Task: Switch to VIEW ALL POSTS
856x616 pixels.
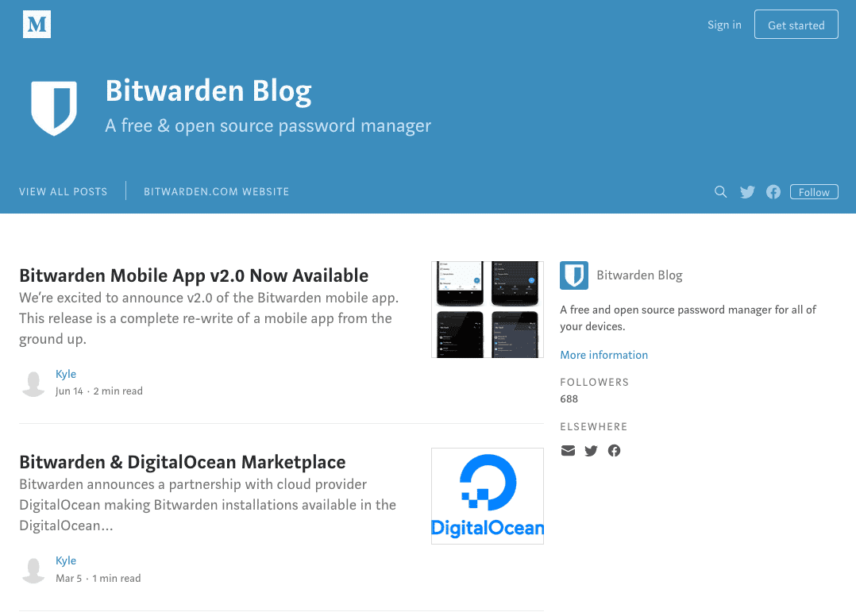Action: (63, 191)
